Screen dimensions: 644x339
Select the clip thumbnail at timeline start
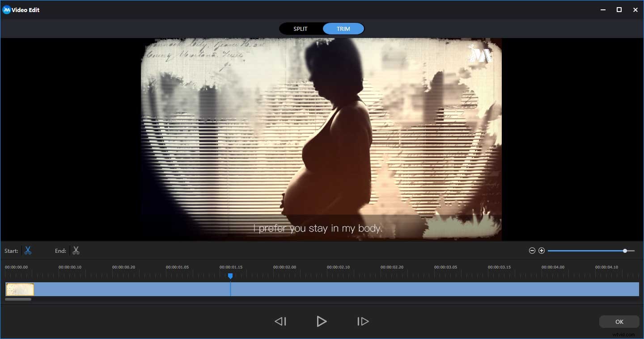pos(19,289)
